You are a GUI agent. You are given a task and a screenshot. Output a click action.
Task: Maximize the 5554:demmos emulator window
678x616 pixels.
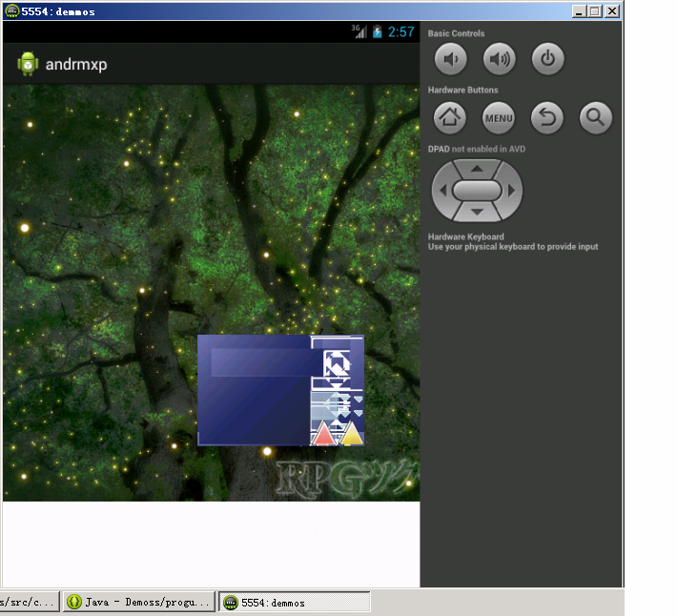(595, 11)
